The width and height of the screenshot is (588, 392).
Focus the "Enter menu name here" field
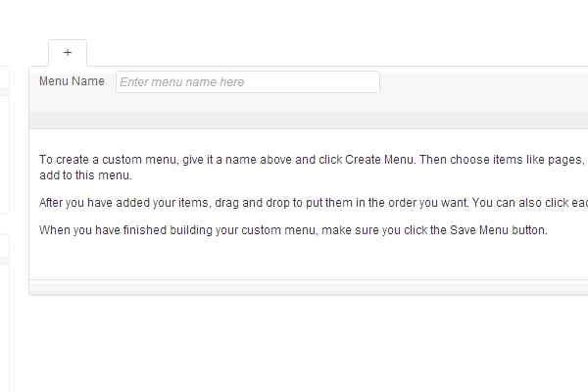pos(247,82)
